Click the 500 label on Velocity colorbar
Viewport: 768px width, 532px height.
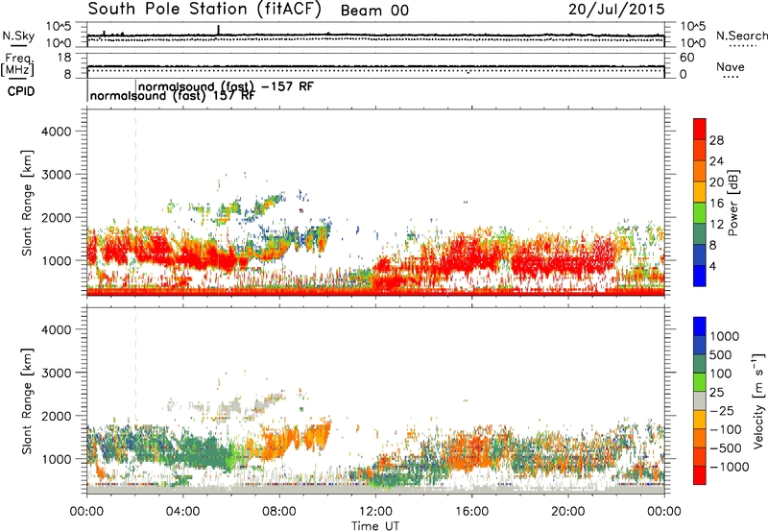720,355
